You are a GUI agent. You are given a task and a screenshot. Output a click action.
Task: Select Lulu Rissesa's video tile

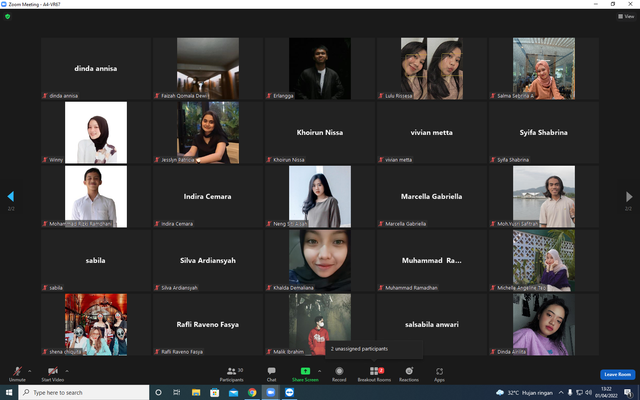pos(432,69)
